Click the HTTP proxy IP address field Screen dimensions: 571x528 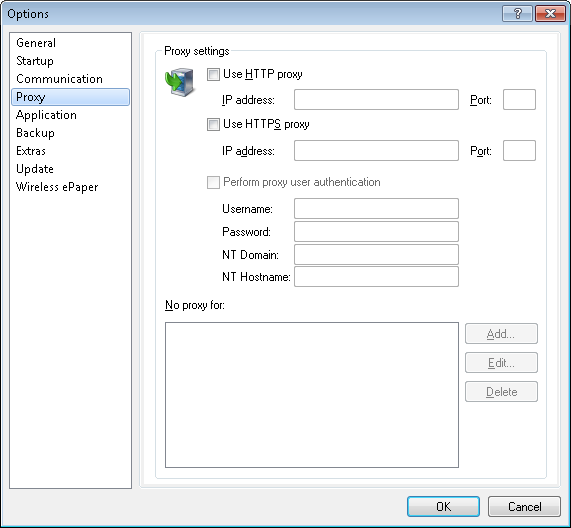(x=376, y=99)
